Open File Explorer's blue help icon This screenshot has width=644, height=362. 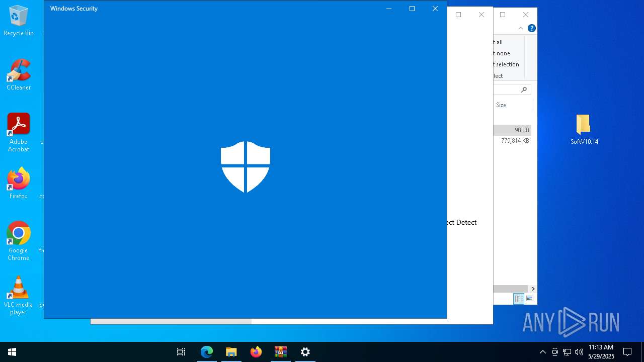[531, 28]
